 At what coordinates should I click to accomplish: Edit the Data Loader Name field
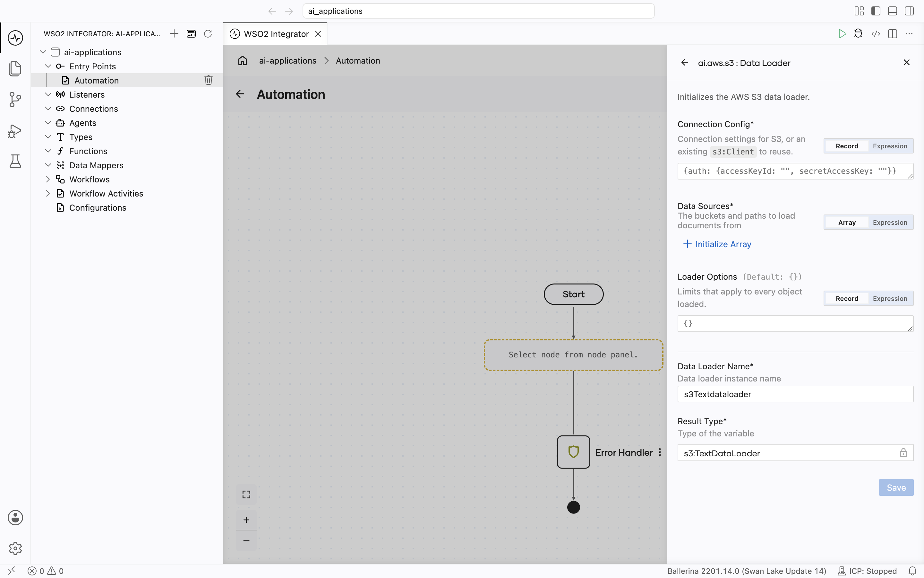pos(795,394)
